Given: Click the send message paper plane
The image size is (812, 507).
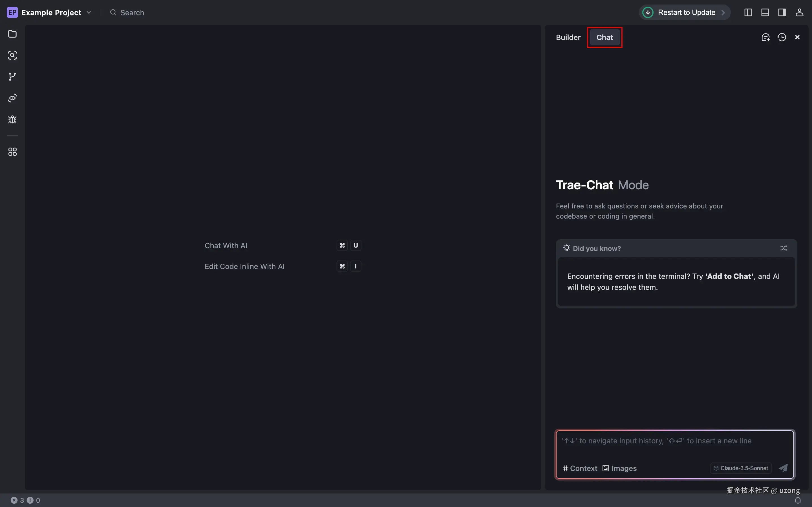Looking at the screenshot, I should pyautogui.click(x=783, y=468).
